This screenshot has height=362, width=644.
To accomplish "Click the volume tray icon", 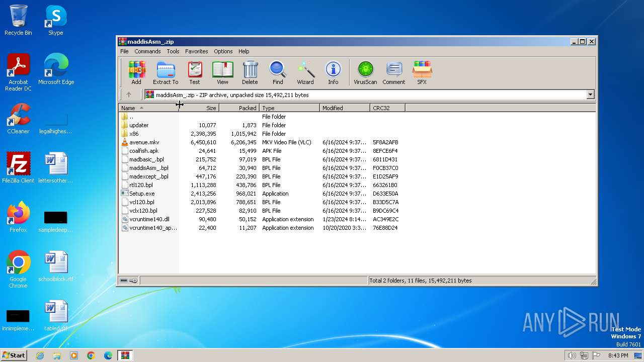I will (572, 355).
